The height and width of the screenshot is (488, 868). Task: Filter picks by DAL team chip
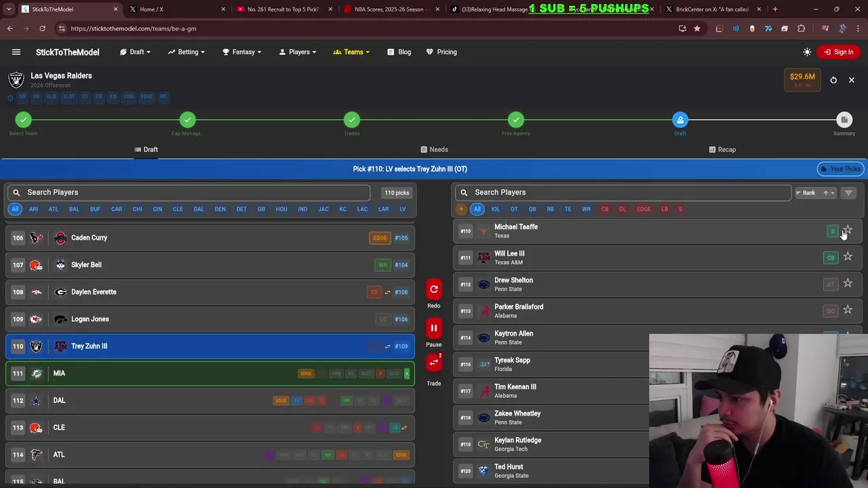click(199, 209)
